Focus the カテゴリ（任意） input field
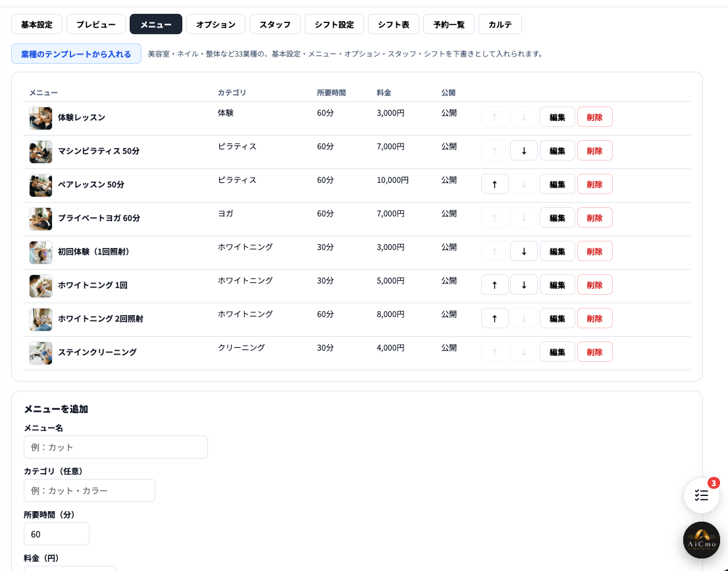This screenshot has width=728, height=571. (90, 491)
